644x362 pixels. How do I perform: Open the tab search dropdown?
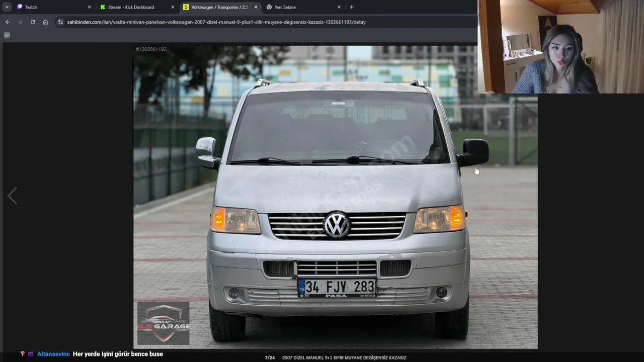[7, 7]
